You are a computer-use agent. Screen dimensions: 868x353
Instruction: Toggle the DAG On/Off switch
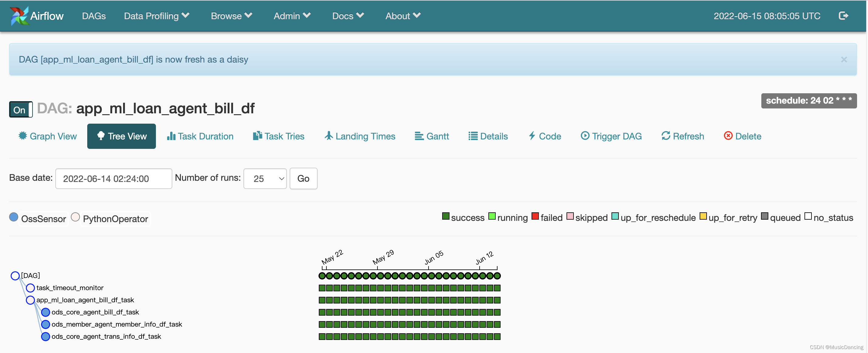[x=21, y=109]
